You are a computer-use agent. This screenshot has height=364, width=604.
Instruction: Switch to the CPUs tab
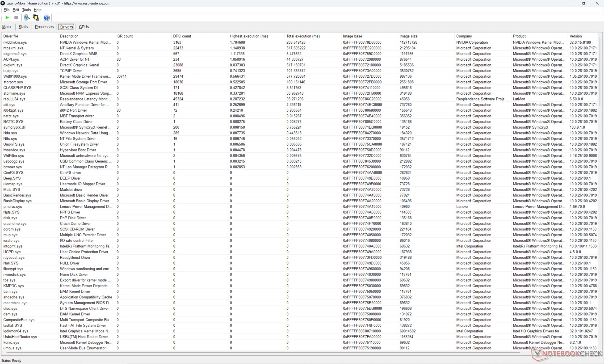(84, 27)
